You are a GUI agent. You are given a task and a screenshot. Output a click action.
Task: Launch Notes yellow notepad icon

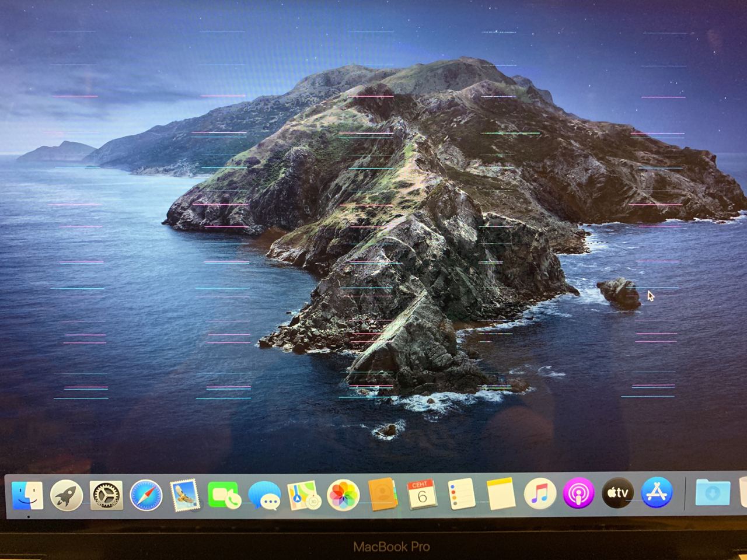pyautogui.click(x=501, y=495)
